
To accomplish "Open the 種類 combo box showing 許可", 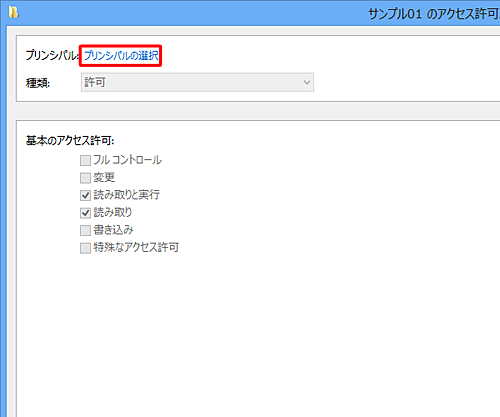I will click(197, 82).
